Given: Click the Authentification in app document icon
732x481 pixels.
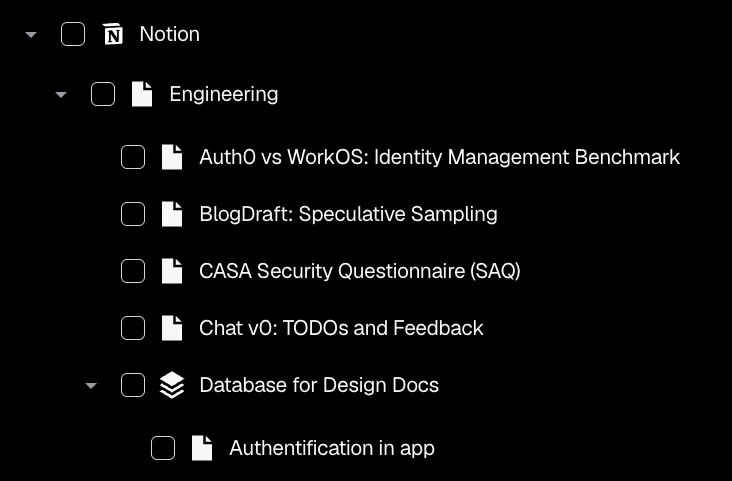Looking at the screenshot, I should (x=203, y=448).
